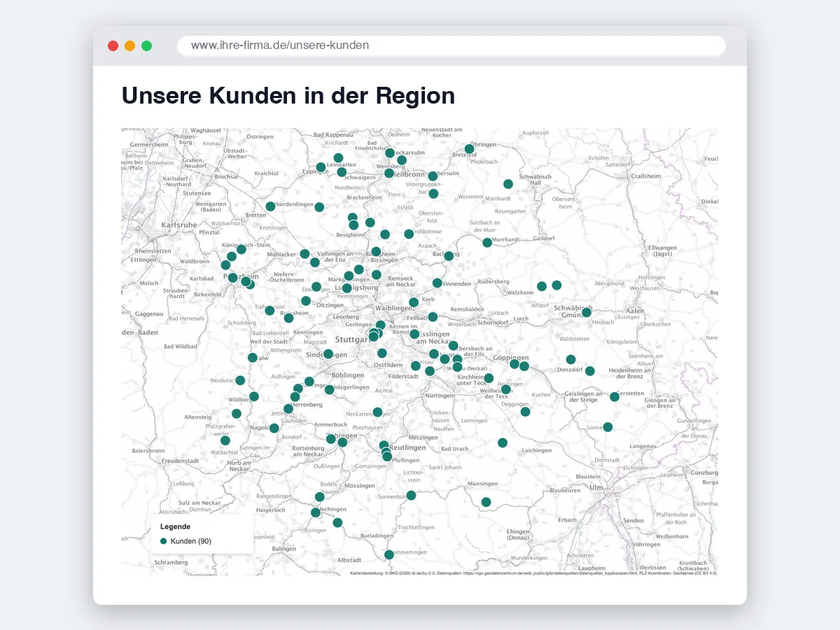Open the marker at Holzgerlingen
840x630 pixels.
329,389
